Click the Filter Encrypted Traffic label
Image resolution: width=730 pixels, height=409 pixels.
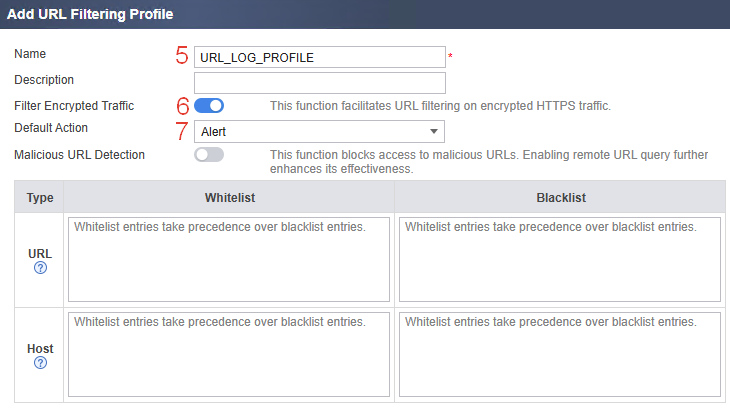(74, 105)
